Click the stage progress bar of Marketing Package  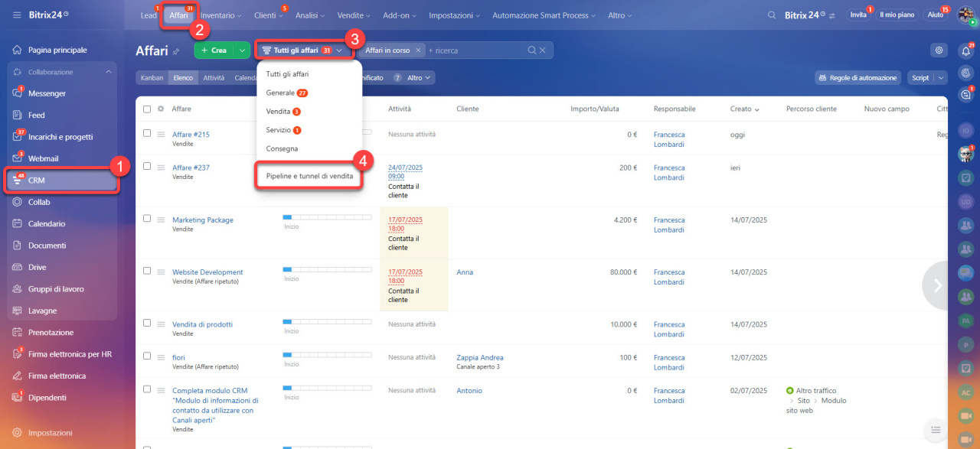tap(327, 218)
